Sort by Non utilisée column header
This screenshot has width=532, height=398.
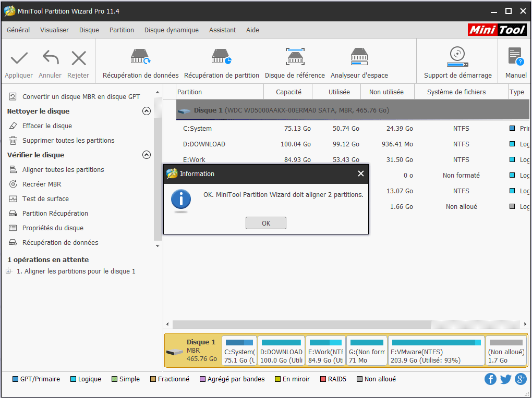(387, 92)
